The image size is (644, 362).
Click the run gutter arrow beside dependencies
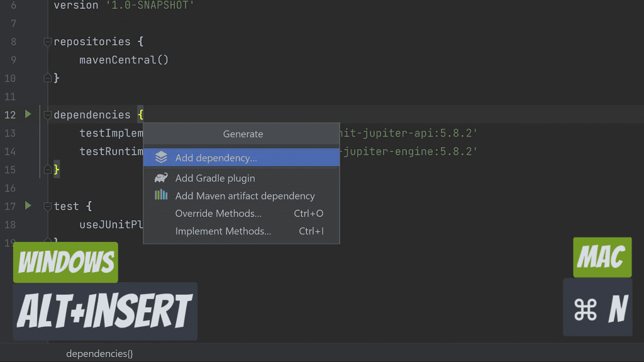(28, 114)
